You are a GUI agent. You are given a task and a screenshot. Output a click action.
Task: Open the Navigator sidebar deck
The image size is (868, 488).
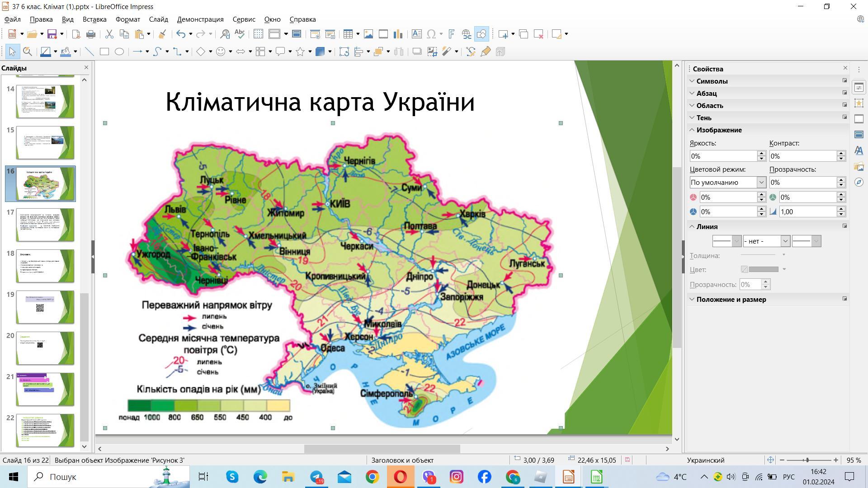(x=859, y=182)
